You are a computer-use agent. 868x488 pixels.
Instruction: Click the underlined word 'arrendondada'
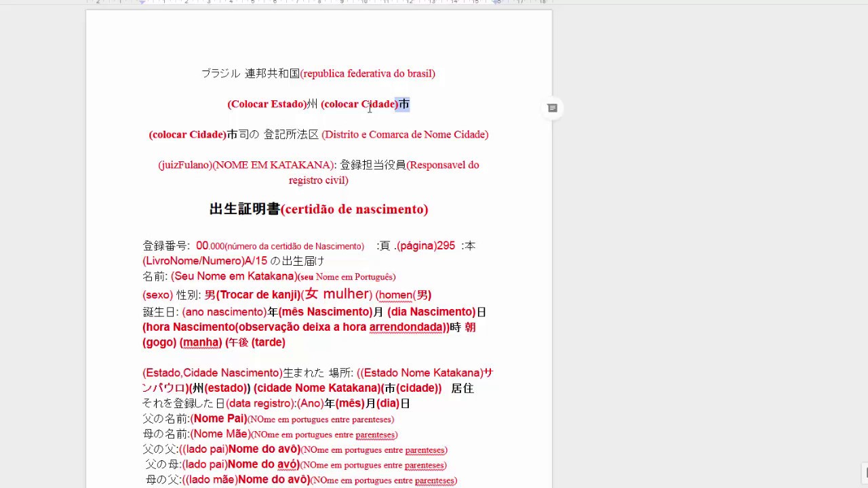pos(406,327)
